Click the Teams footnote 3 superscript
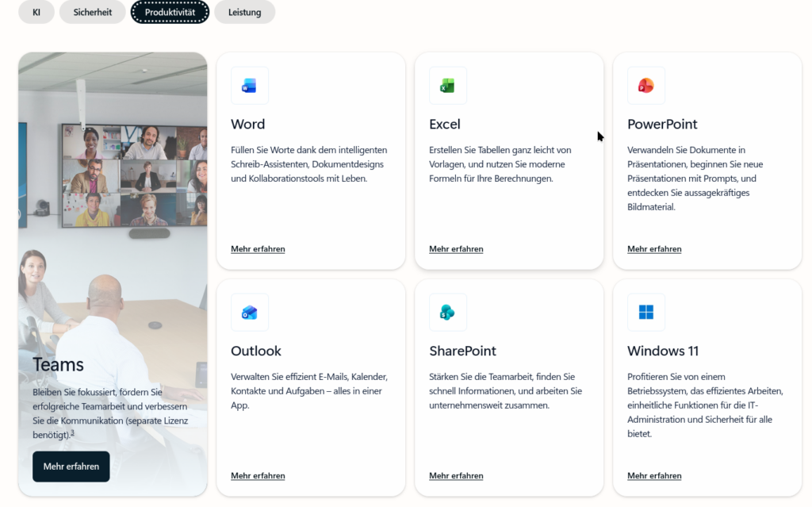This screenshot has height=507, width=812. (x=72, y=432)
